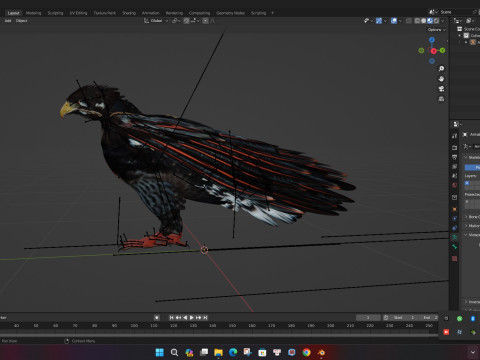
Task: Add a new workspace with plus button
Action: [272, 13]
